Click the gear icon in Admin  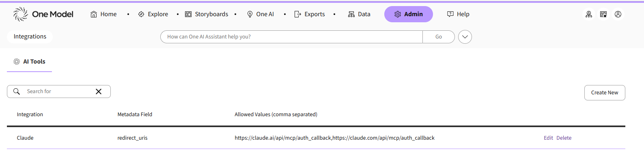pyautogui.click(x=398, y=14)
